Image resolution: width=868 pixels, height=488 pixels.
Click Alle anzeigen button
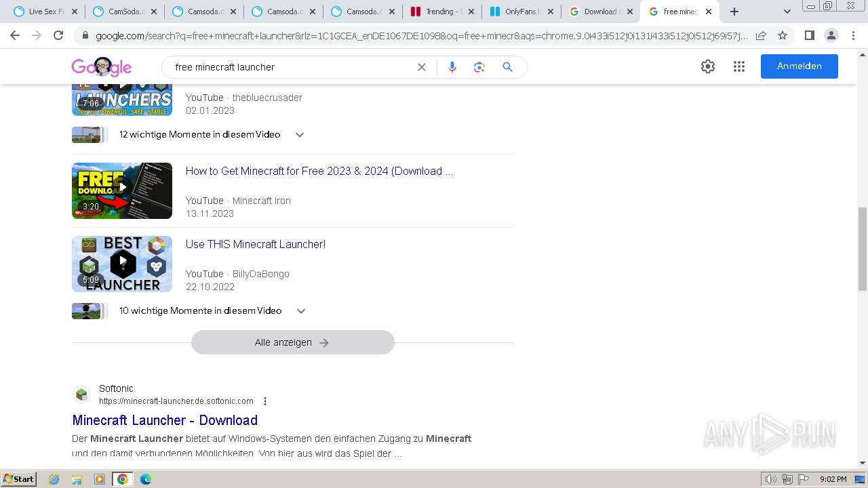293,342
